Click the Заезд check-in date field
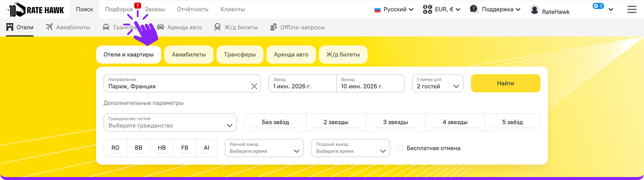 pyautogui.click(x=302, y=83)
